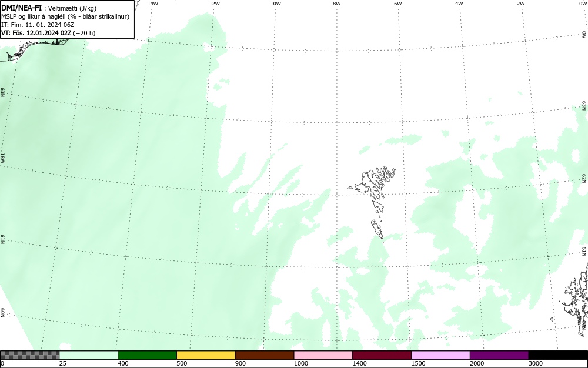This screenshot has width=588, height=368.
Task: Click the yellow legend swatch
Action: click(x=206, y=355)
